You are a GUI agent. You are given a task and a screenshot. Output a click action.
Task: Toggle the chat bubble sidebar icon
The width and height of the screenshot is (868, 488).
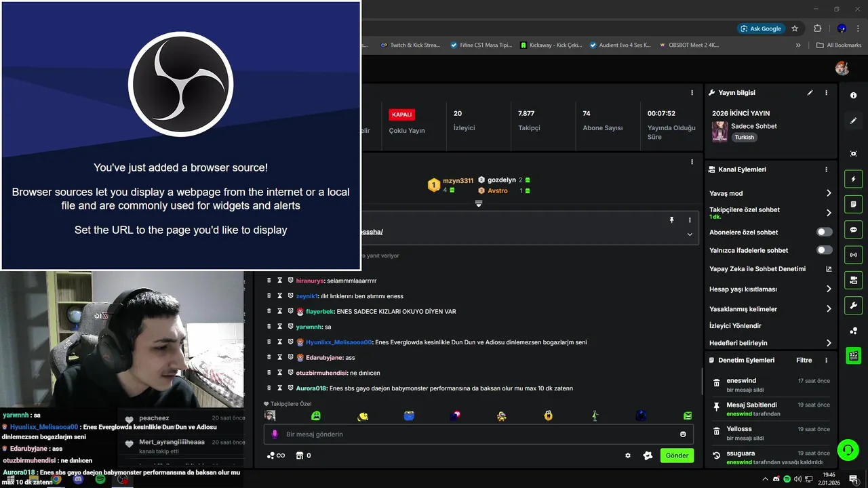pos(853,230)
